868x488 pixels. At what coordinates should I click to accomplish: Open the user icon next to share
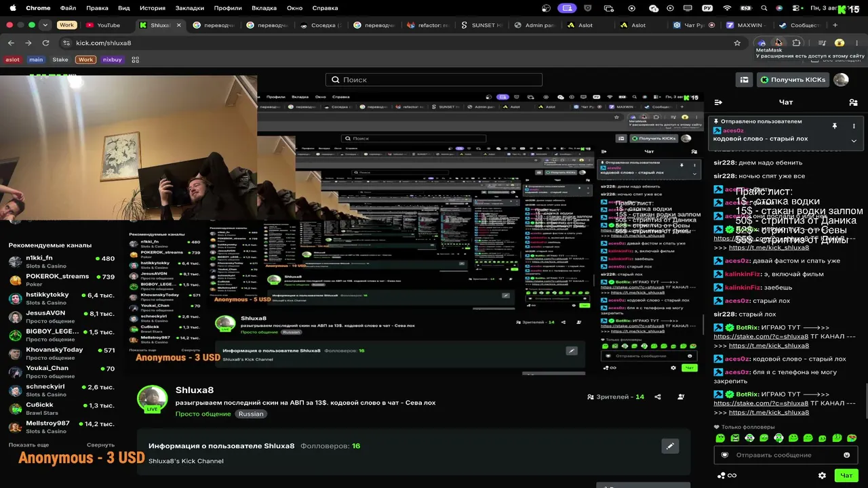[681, 397]
